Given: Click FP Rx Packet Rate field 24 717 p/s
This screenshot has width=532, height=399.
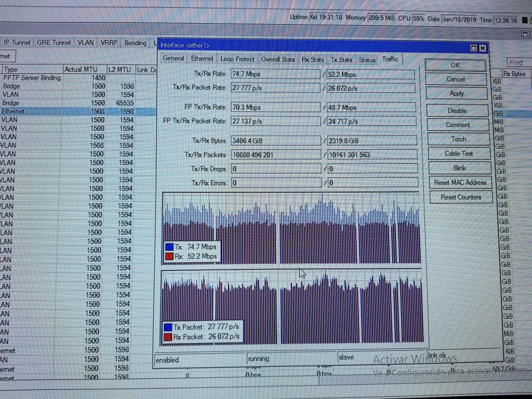Looking at the screenshot, I should pos(372,121).
